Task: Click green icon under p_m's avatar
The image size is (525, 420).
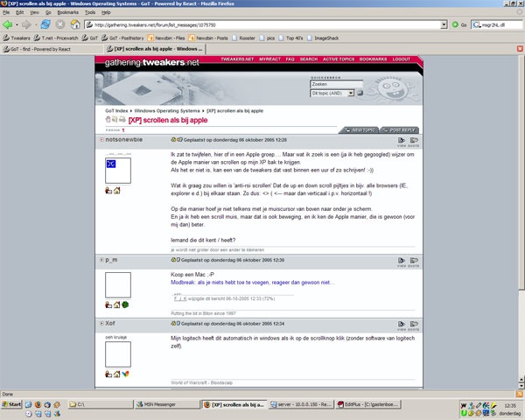Action: pyautogui.click(x=125, y=304)
